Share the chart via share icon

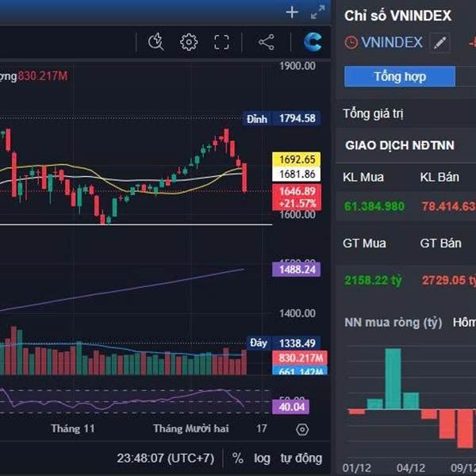(x=267, y=42)
